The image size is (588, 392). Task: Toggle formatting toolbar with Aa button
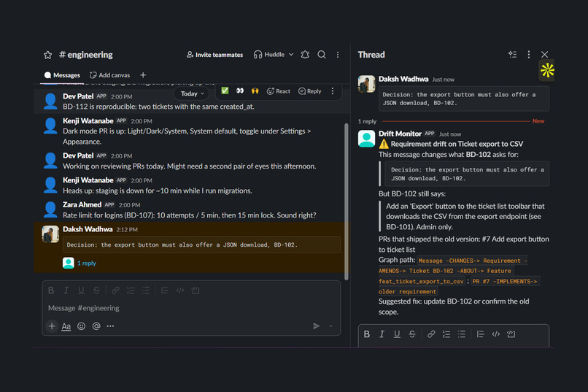(x=66, y=326)
